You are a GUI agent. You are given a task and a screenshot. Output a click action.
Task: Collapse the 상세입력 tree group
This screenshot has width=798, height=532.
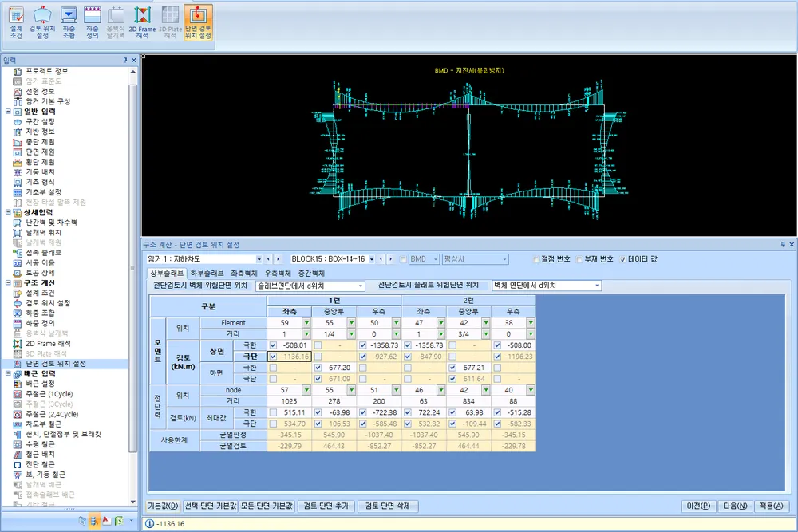click(8, 212)
